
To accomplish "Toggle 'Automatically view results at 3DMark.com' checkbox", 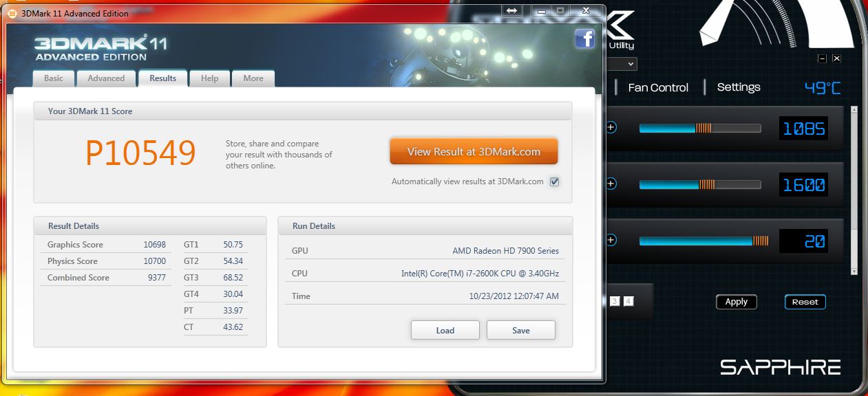I will (555, 182).
